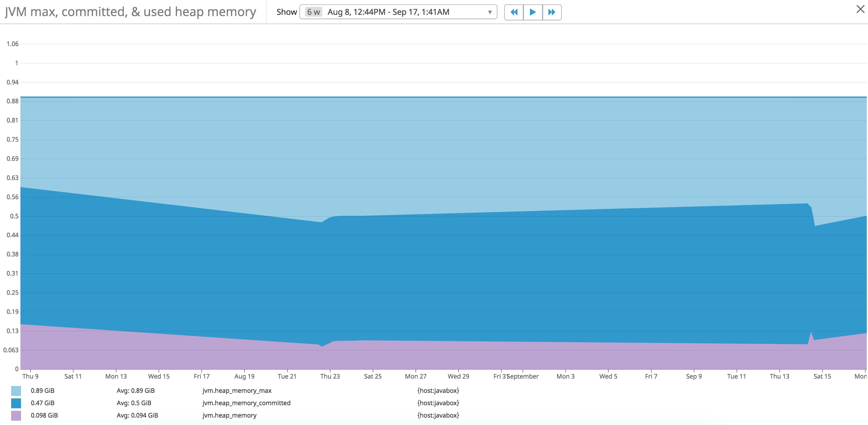Click the jvm.heap_memory metric name
Image resolution: width=868 pixels, height=425 pixels.
(229, 415)
